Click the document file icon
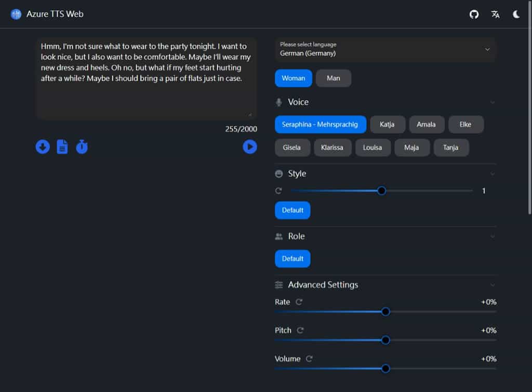Image resolution: width=532 pixels, height=392 pixels. point(62,147)
